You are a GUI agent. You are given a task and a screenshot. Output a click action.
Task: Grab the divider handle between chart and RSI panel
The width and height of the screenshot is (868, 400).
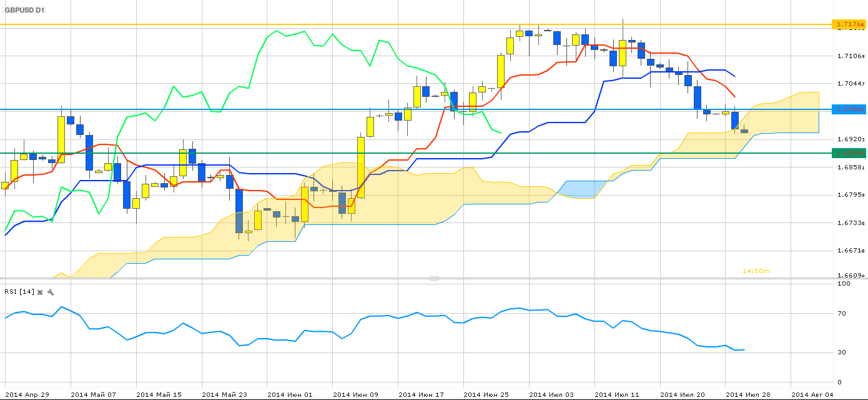coord(434,278)
